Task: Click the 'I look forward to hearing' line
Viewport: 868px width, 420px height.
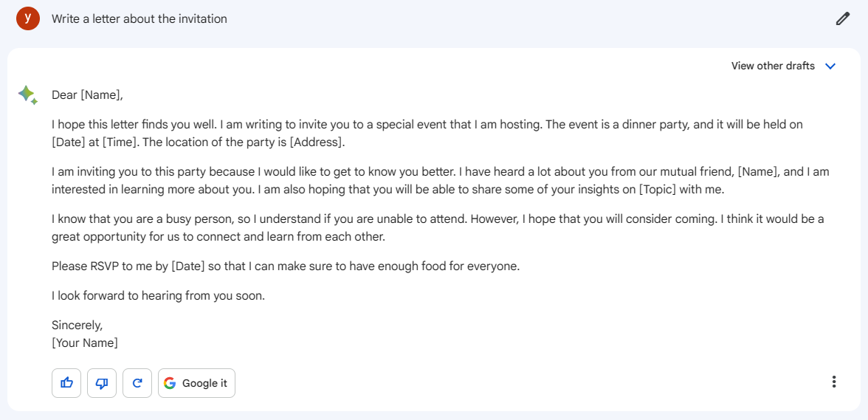Action: coord(158,296)
